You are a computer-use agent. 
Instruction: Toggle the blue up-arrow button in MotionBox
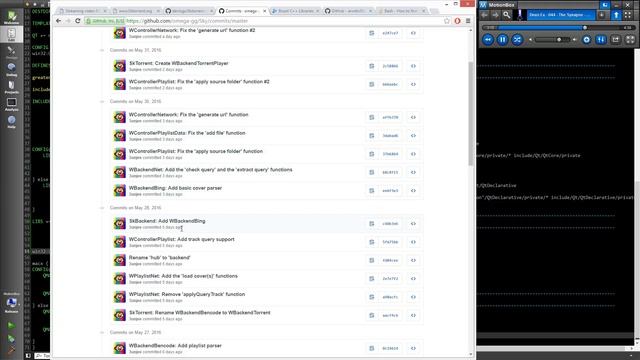click(616, 15)
